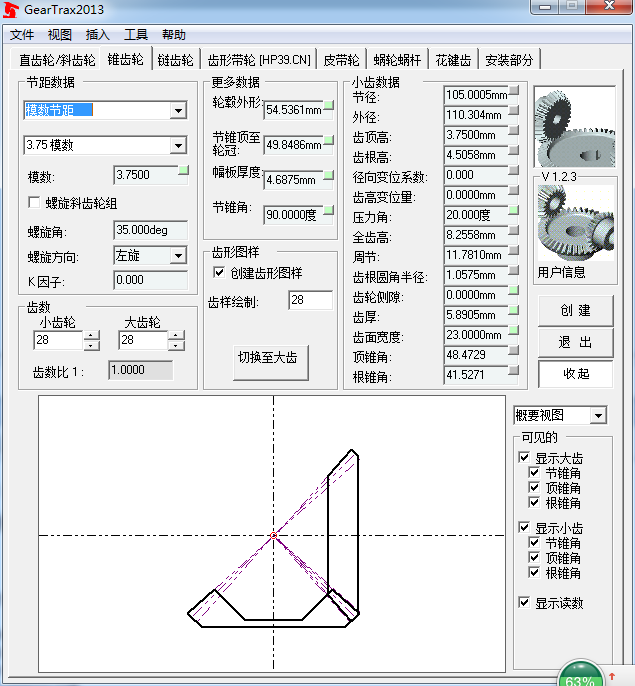Image resolution: width=635 pixels, height=686 pixels.
Task: Open the 帮助 menu
Action: pyautogui.click(x=174, y=35)
